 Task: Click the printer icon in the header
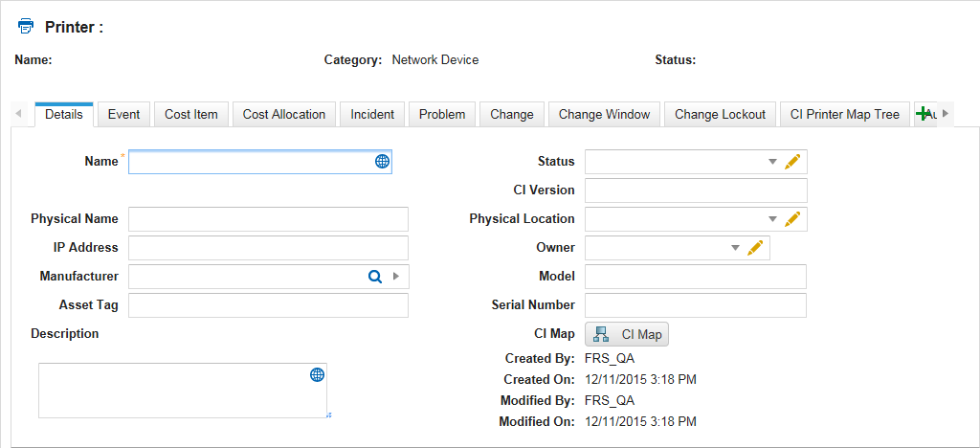[x=26, y=27]
